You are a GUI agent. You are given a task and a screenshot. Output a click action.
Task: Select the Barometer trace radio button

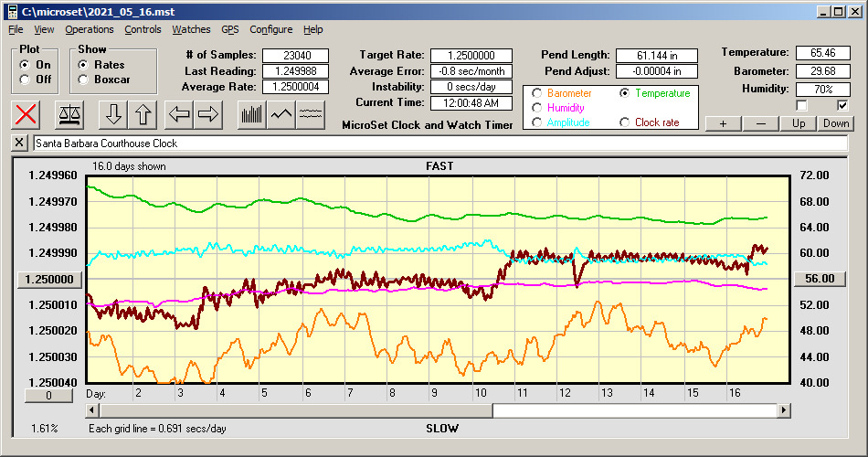536,93
